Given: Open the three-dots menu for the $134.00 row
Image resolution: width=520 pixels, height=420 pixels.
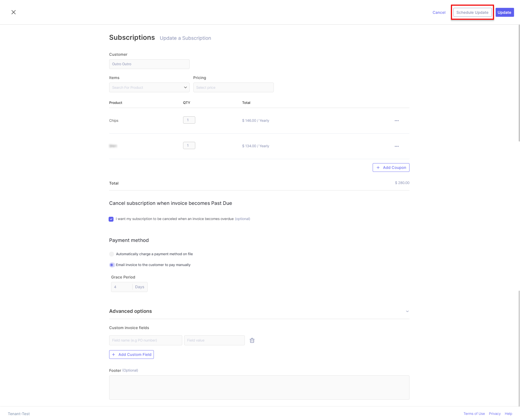Looking at the screenshot, I should coord(396,146).
